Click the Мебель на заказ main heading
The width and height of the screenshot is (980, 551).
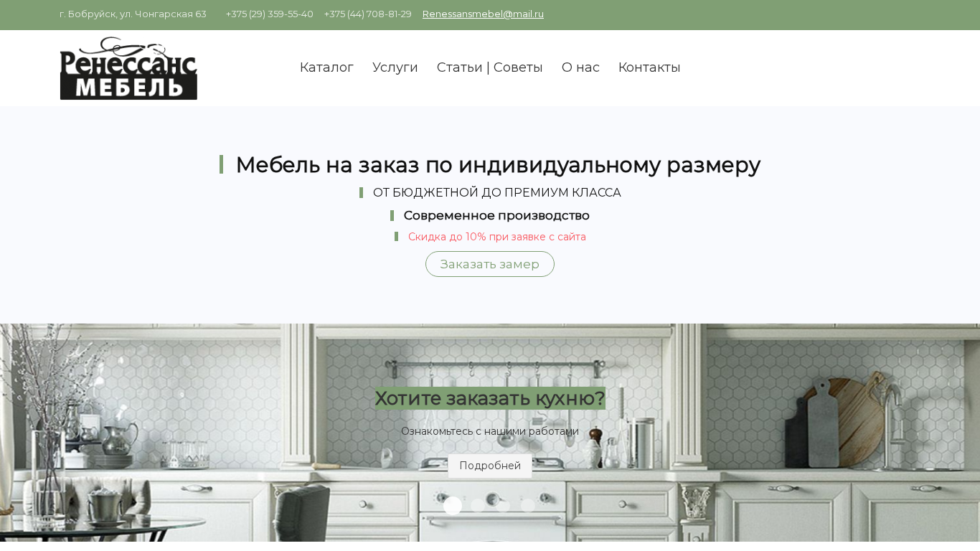point(498,164)
